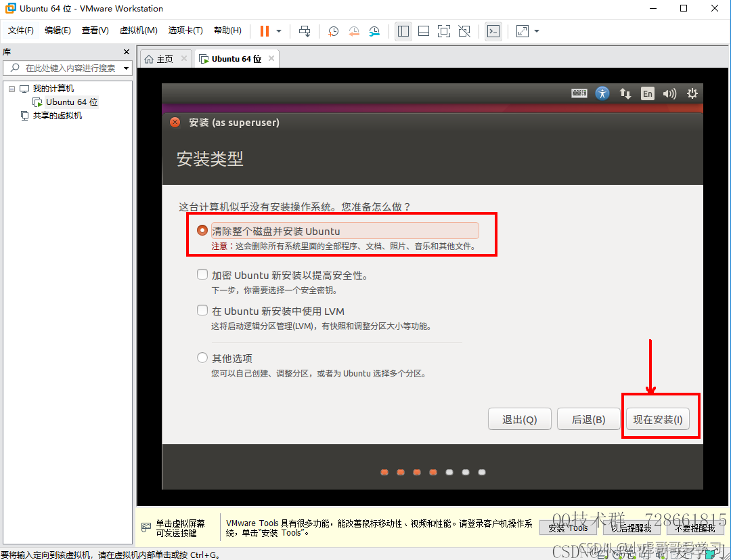Select 共享的虚拟机 in the library tree
The width and height of the screenshot is (731, 560).
point(58,116)
